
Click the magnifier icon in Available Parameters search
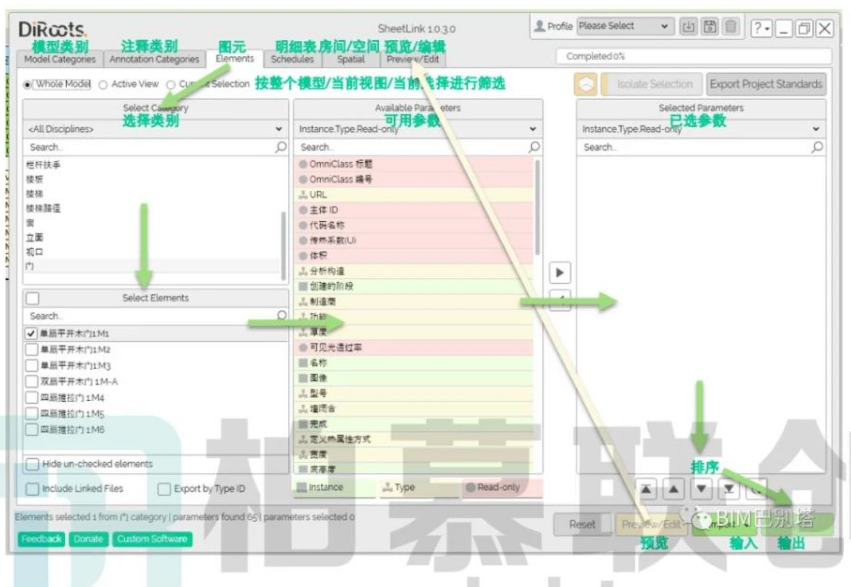535,147
